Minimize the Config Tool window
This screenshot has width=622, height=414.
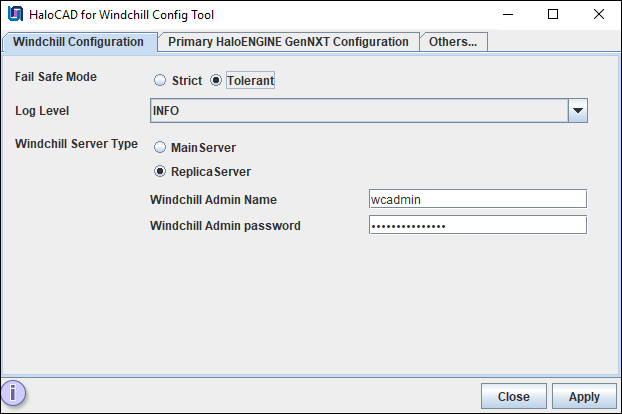(x=508, y=15)
